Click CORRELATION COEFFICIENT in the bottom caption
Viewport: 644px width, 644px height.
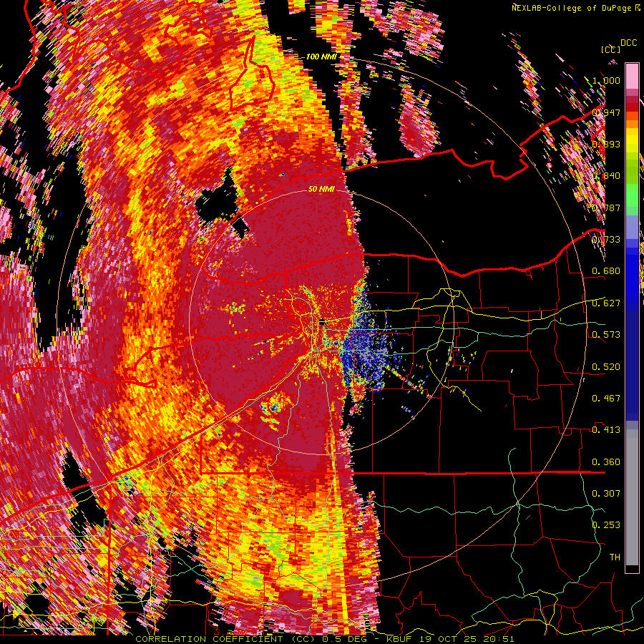[209, 639]
